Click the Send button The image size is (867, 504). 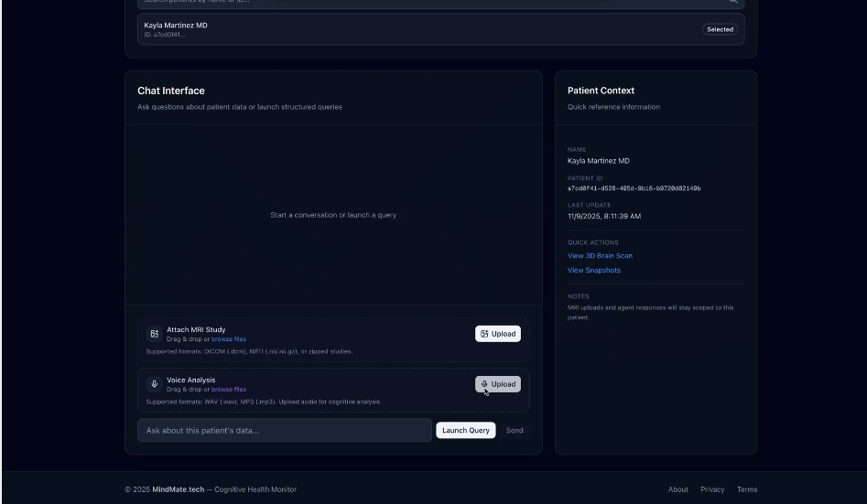(515, 431)
